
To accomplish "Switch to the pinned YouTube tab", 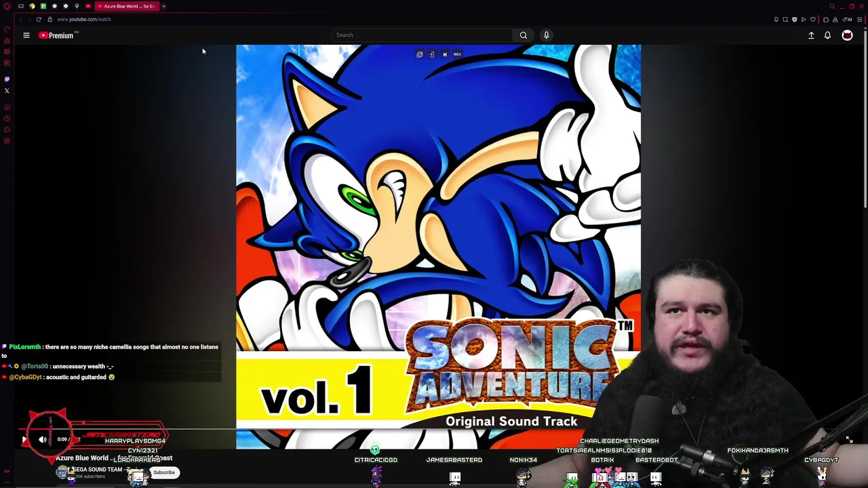I will point(88,6).
